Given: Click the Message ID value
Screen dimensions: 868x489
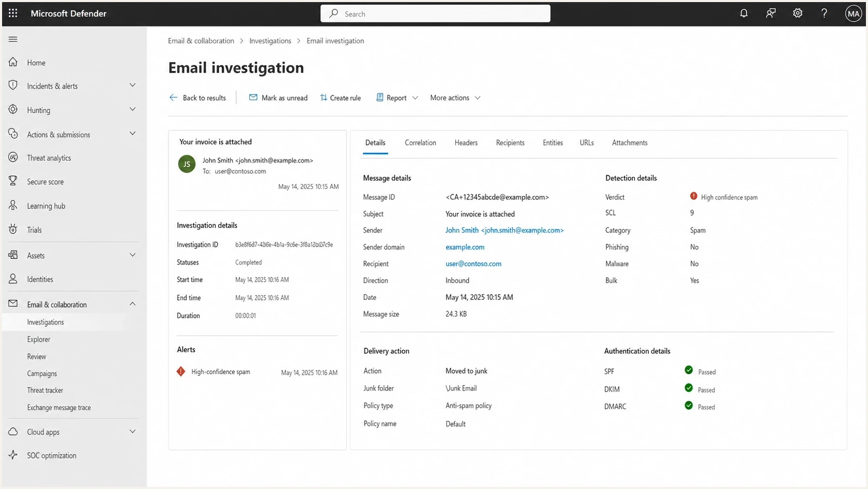Looking at the screenshot, I should (497, 197).
